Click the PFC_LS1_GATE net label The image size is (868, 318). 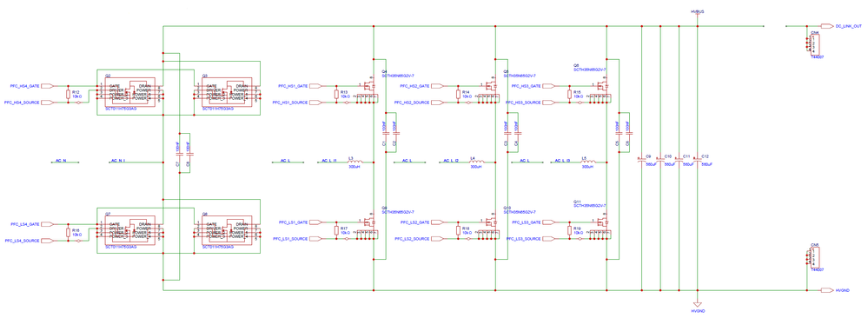coord(293,222)
